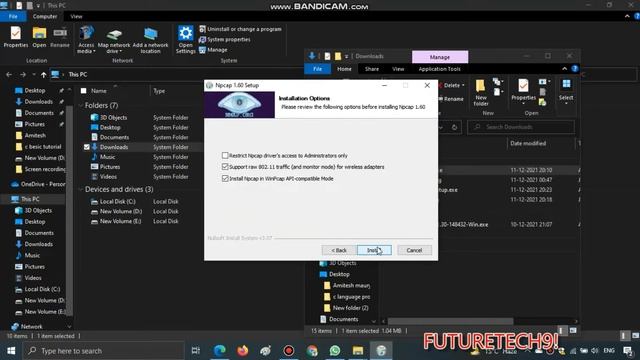The image size is (640, 360).
Task: Select Network in This PC navigation pane
Action: tap(31, 327)
